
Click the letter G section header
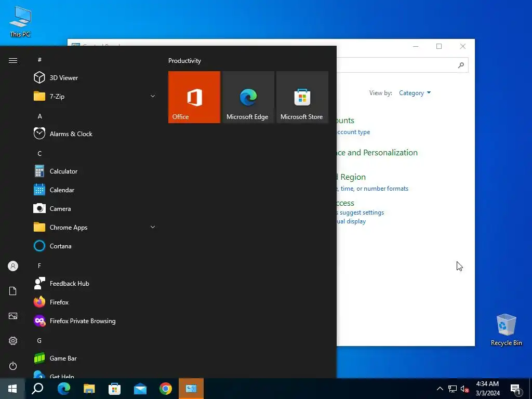(x=39, y=341)
